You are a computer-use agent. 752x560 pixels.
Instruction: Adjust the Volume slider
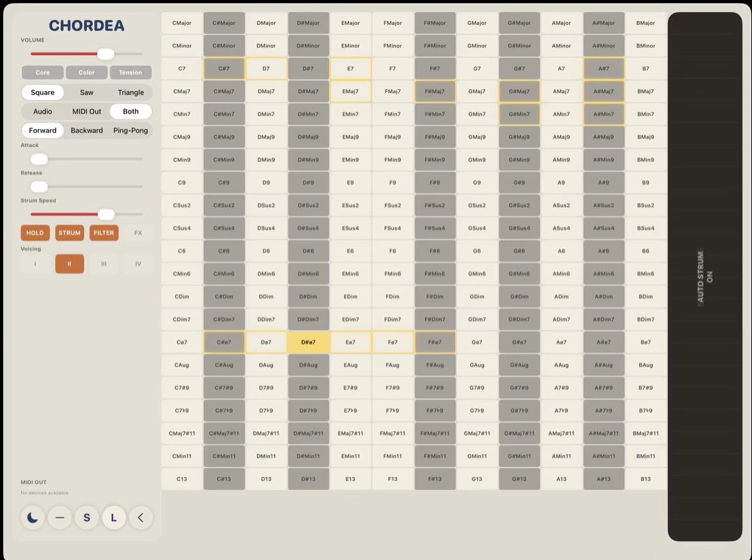pos(87,54)
